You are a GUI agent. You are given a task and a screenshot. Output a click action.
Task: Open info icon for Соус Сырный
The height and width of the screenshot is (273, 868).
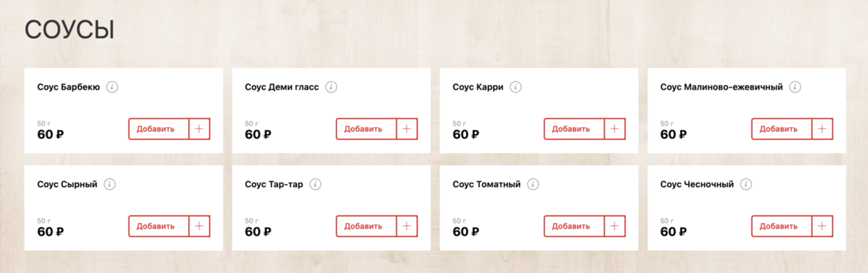110,184
